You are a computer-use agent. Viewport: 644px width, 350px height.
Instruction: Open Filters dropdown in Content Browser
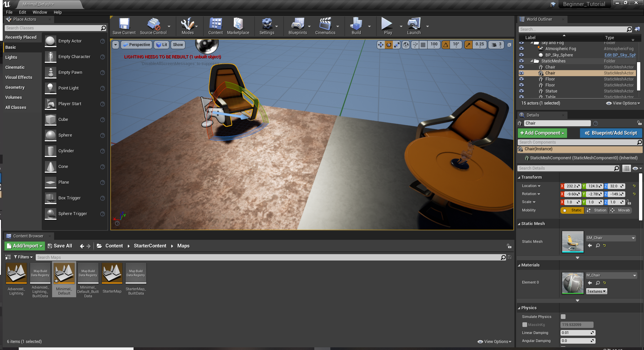pos(23,257)
